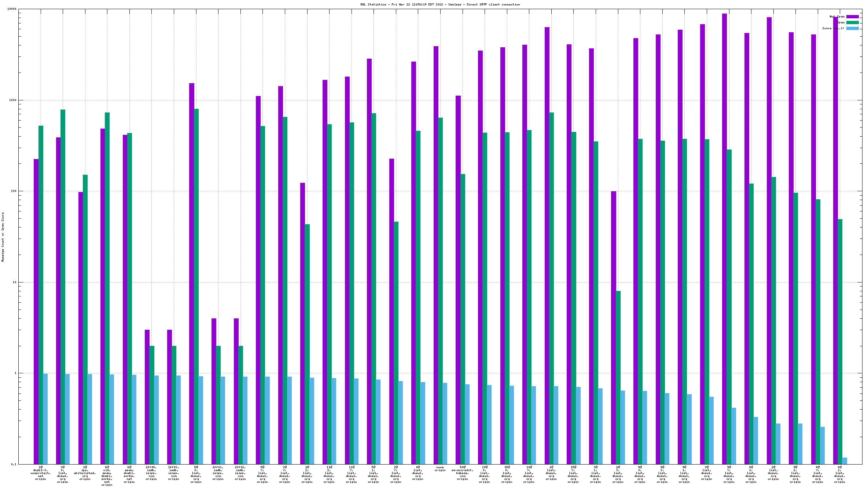This screenshot has height=488, width=868.
Task: Click the 0.1 y-axis tick label
Action: (14, 464)
